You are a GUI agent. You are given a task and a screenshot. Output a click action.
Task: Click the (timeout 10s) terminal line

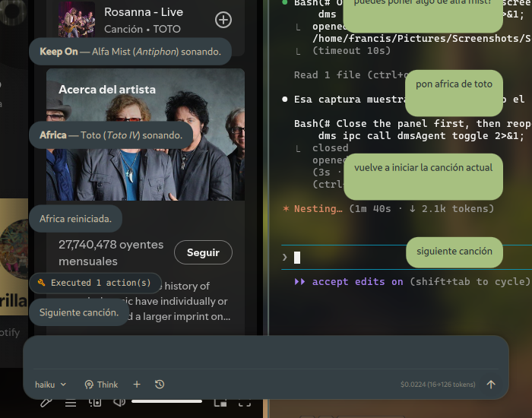[351, 51]
